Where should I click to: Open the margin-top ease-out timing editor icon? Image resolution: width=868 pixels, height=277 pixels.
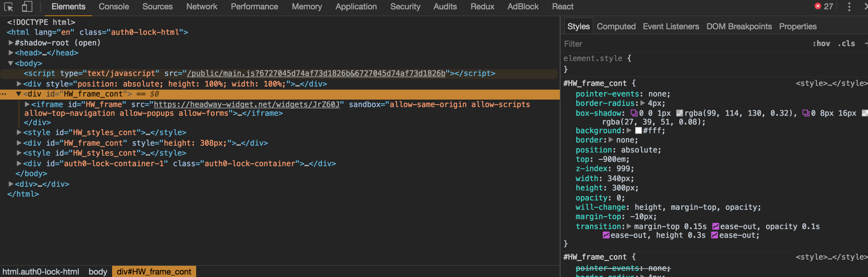716,227
